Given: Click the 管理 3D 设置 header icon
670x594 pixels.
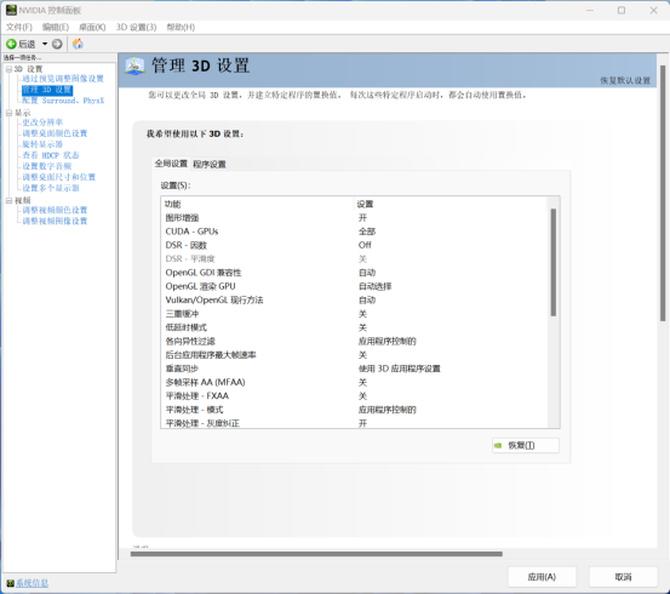Looking at the screenshot, I should tap(135, 66).
